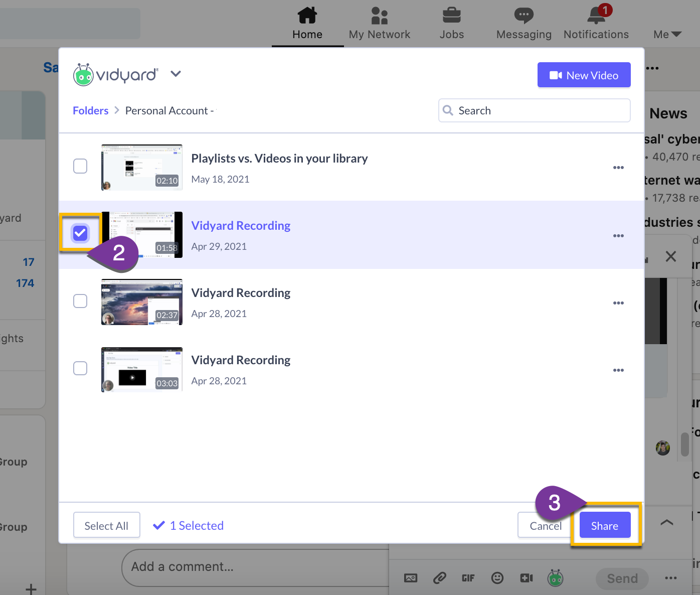Click the Notifications bell icon
700x595 pixels.
tap(596, 16)
